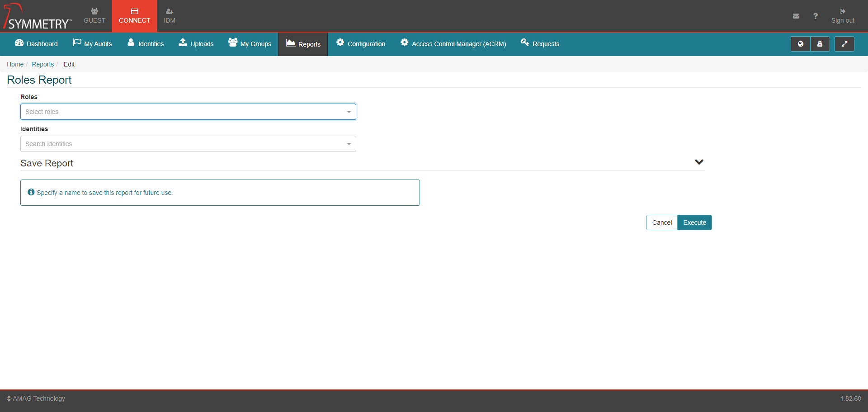The width and height of the screenshot is (868, 412).
Task: Click the AMAG Technology footer text
Action: click(36, 398)
